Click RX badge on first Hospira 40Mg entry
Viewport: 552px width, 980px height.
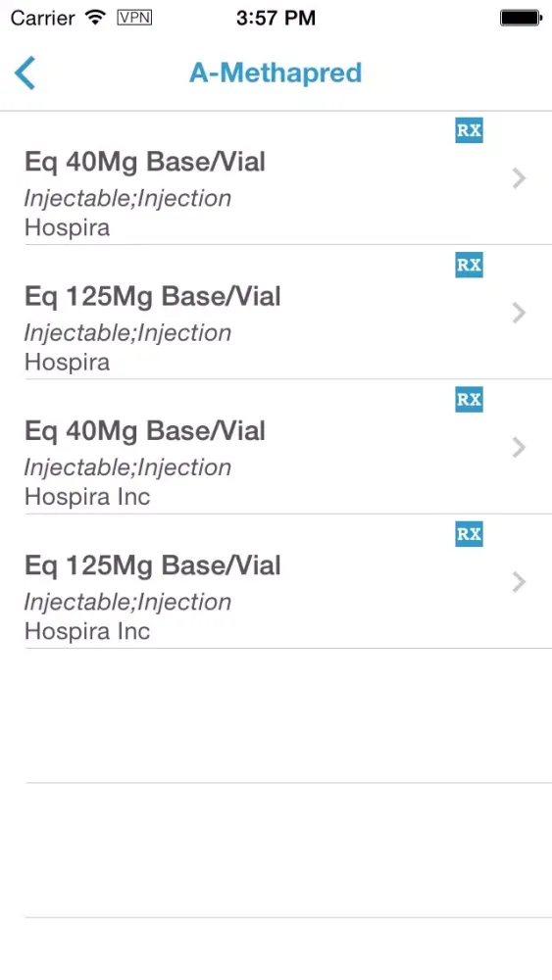(x=469, y=130)
